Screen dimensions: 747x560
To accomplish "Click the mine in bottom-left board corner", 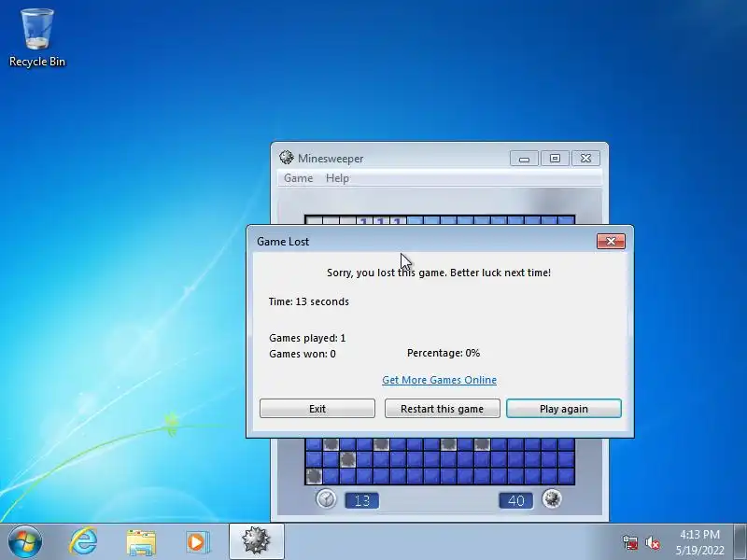I will click(x=314, y=476).
